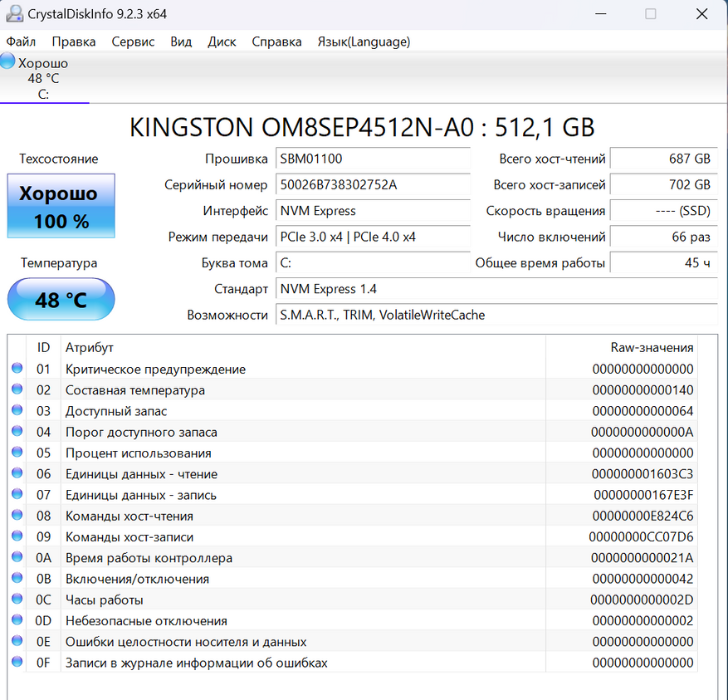The height and width of the screenshot is (700, 728).
Task: Click status orb for Команды хост-чтения row
Action: click(17, 514)
